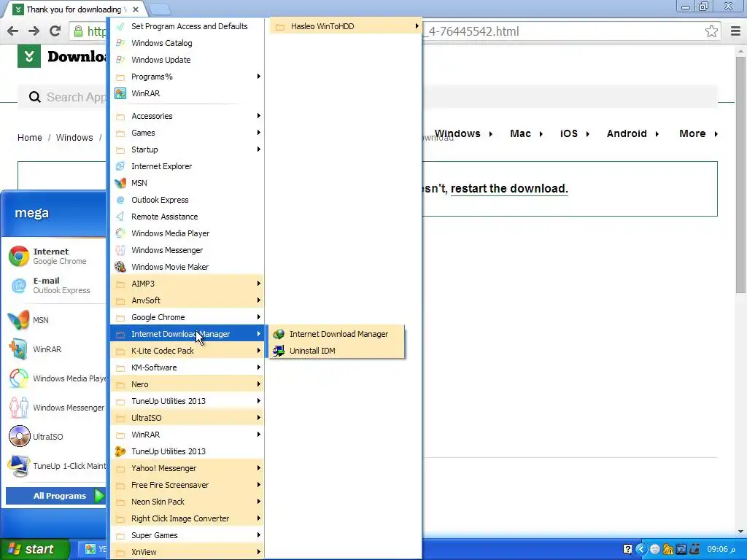747x560 pixels.
Task: Bookmark page with star icon
Action: coord(711,31)
